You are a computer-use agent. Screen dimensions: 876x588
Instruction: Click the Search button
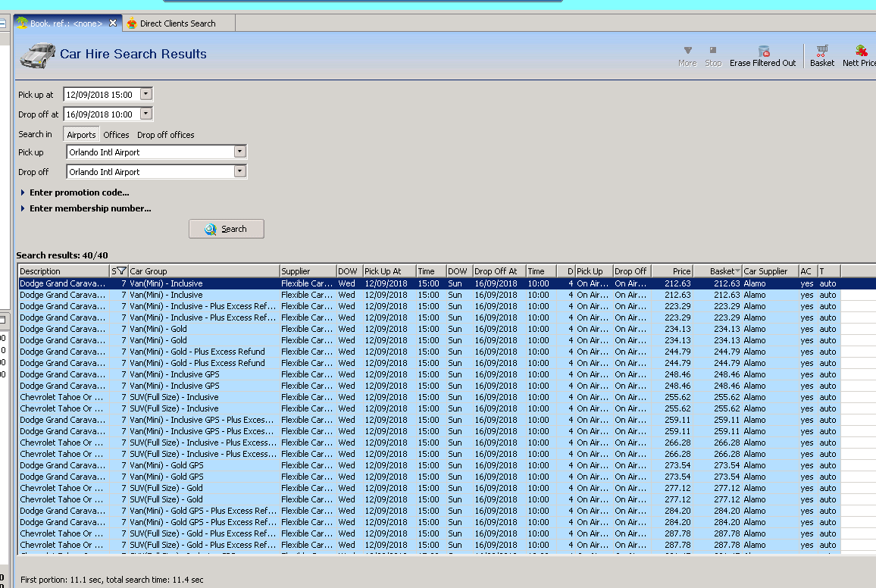pyautogui.click(x=226, y=229)
